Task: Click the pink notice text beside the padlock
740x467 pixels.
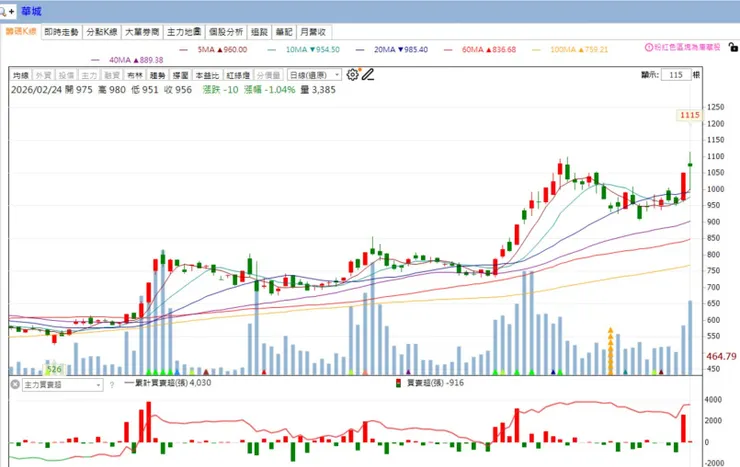Action: point(687,47)
